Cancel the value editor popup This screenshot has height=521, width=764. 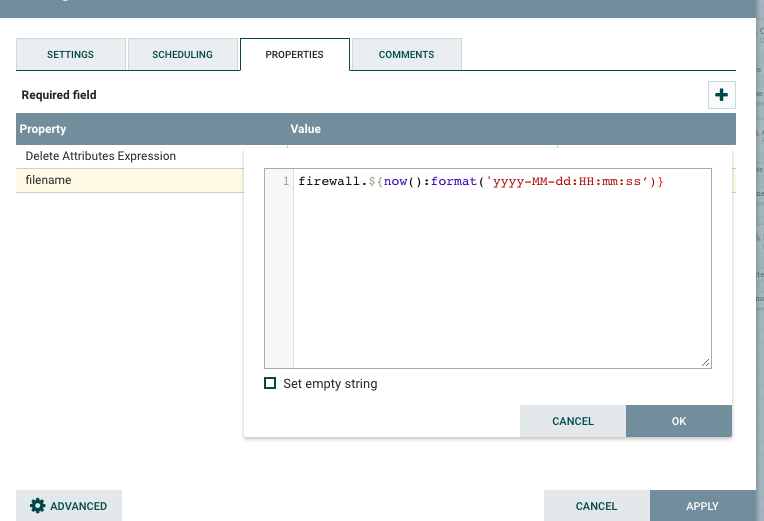[573, 421]
